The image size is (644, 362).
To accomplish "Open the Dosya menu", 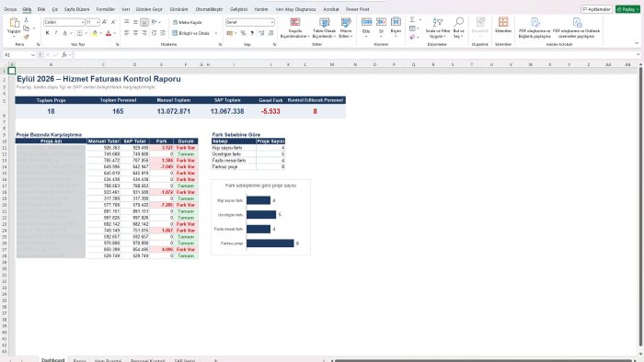I will click(10, 9).
